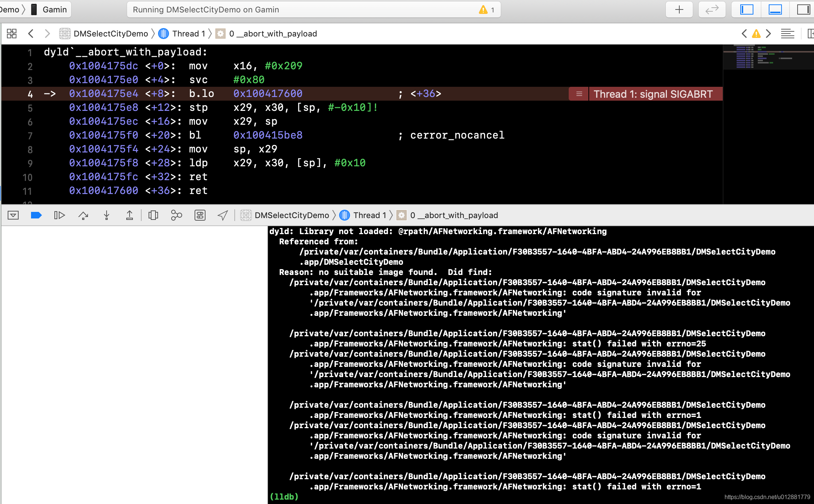The height and width of the screenshot is (504, 814).
Task: Open the Thread 1 jump bar menu
Action: click(x=188, y=33)
